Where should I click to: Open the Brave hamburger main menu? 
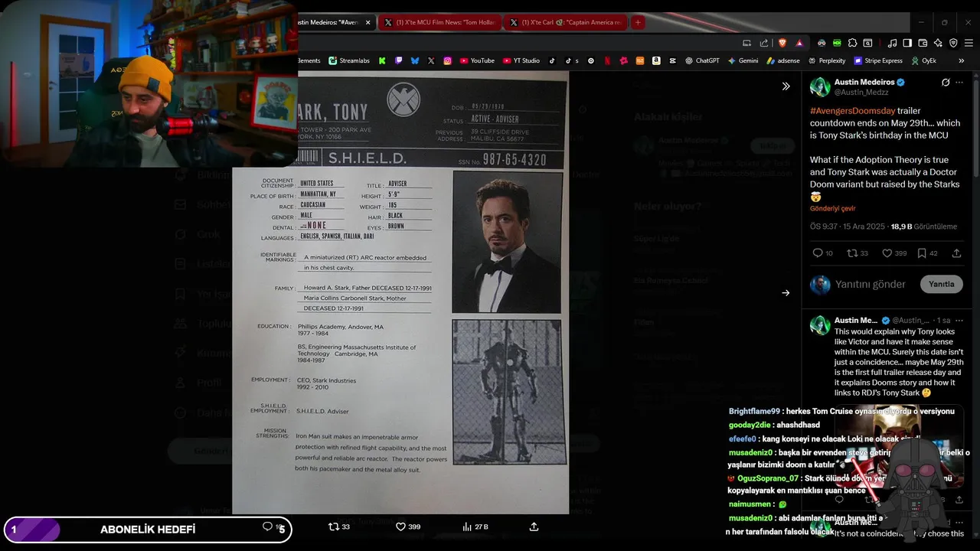pos(969,43)
